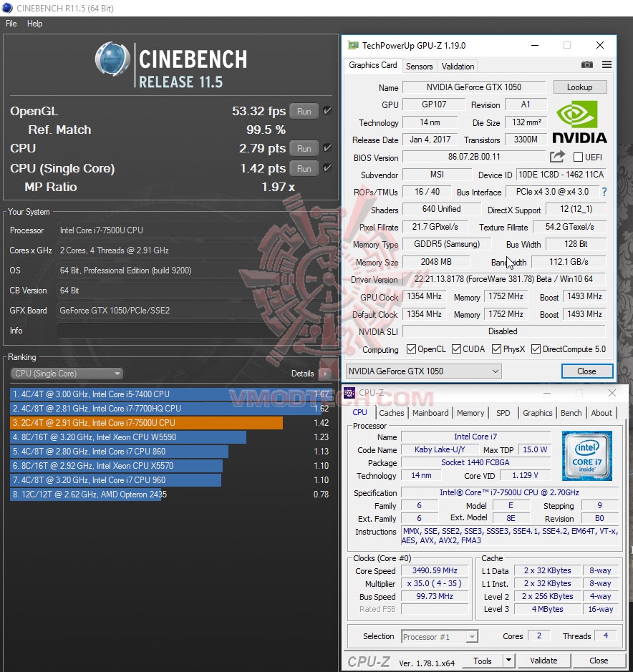Image resolution: width=633 pixels, height=672 pixels.
Task: Click the Close button in GPU-Z
Action: [586, 371]
